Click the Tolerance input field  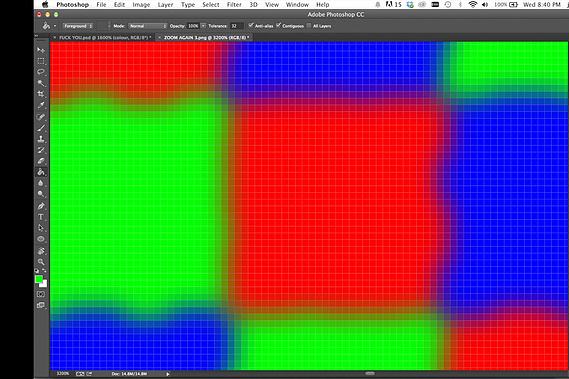[236, 26]
